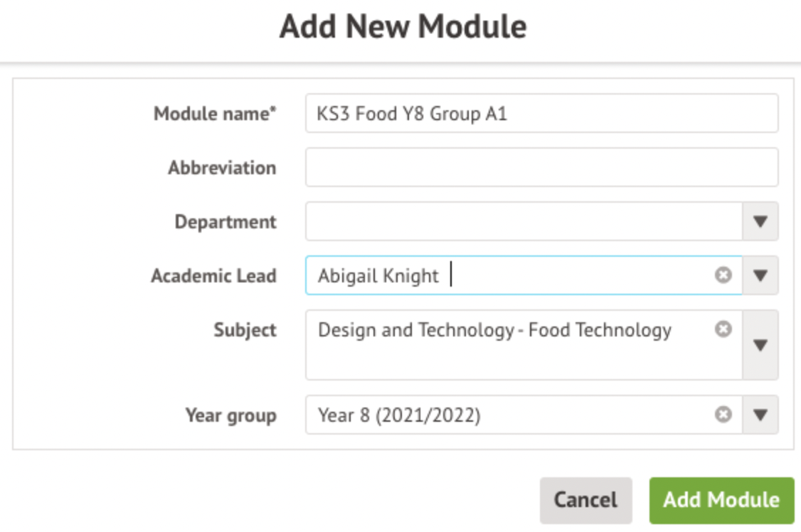Image resolution: width=801 pixels, height=532 pixels.
Task: Click the empty Department input box
Action: click(x=523, y=222)
